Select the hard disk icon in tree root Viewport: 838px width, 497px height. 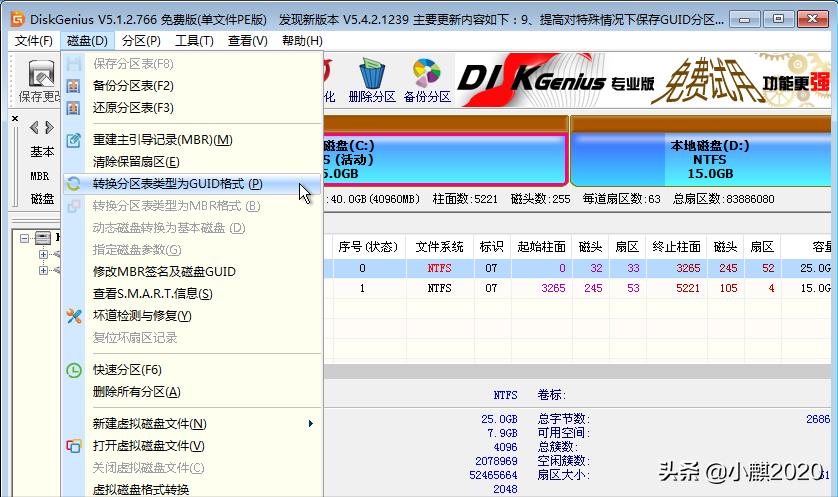(x=43, y=238)
